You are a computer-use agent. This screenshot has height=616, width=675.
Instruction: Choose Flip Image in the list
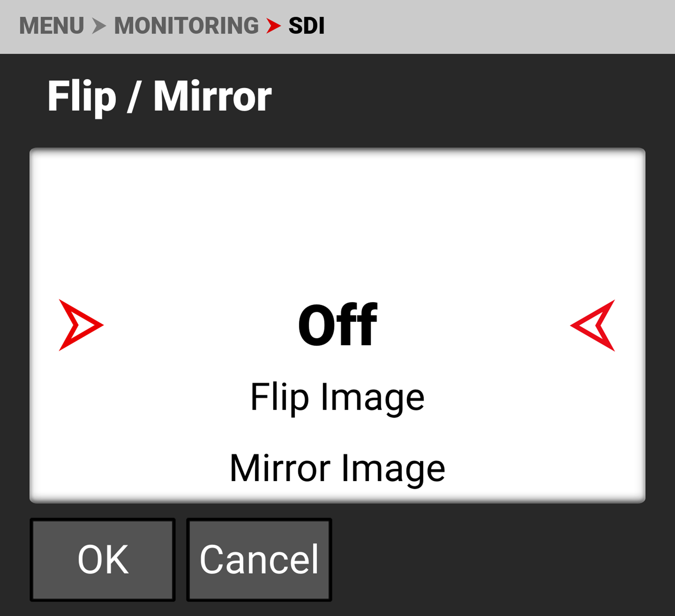tap(337, 397)
